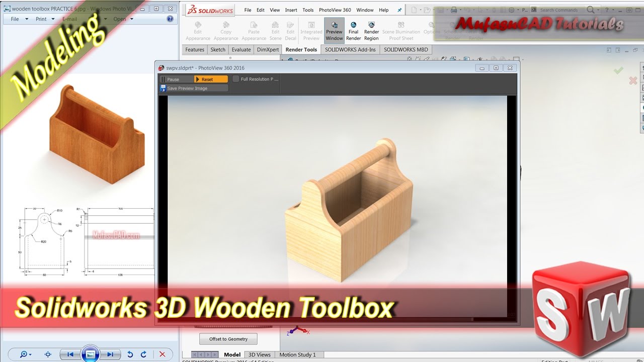Open the Photo Viewer help icon
The height and width of the screenshot is (362, 644).
170,19
